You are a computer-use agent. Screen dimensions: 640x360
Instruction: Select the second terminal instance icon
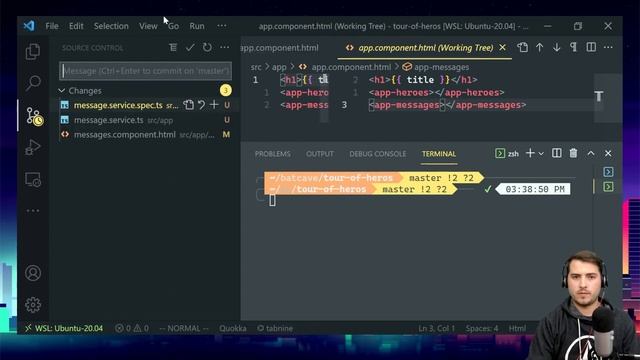608,187
